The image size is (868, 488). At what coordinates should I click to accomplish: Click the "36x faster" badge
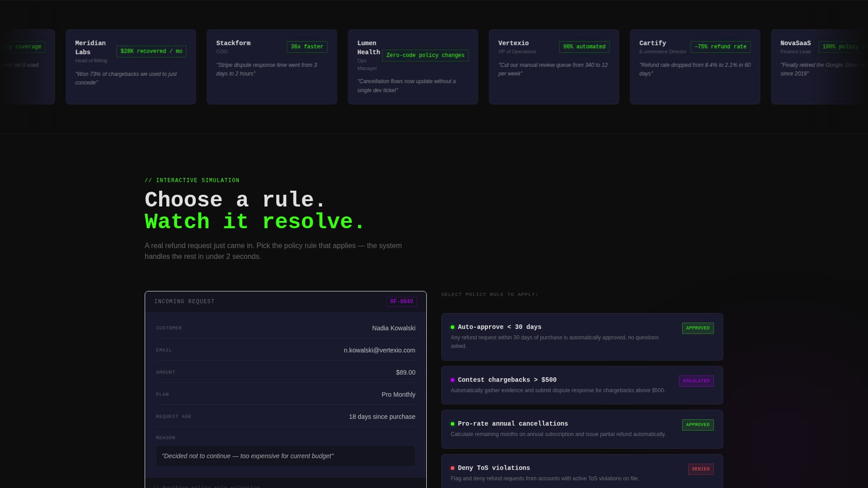(x=307, y=47)
